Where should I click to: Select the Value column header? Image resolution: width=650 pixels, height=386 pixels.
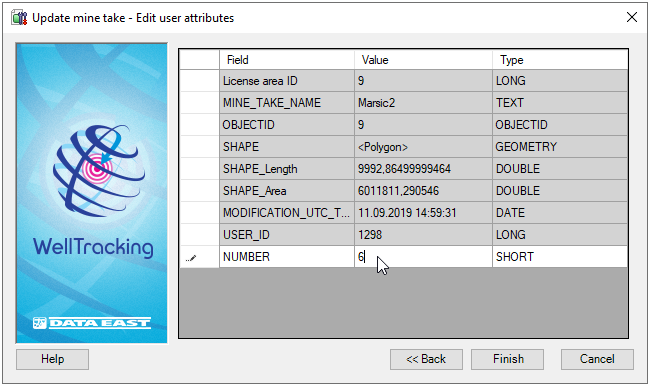click(423, 60)
